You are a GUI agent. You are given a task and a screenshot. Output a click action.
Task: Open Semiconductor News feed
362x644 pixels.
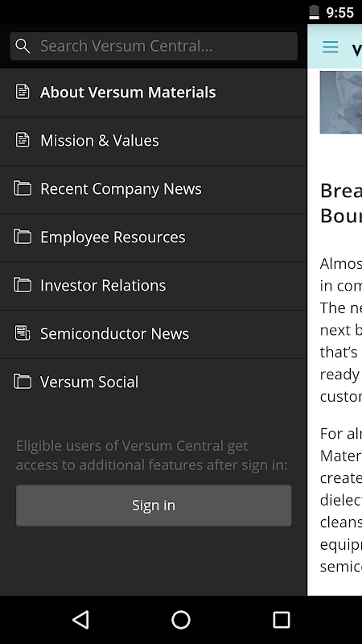coord(153,334)
